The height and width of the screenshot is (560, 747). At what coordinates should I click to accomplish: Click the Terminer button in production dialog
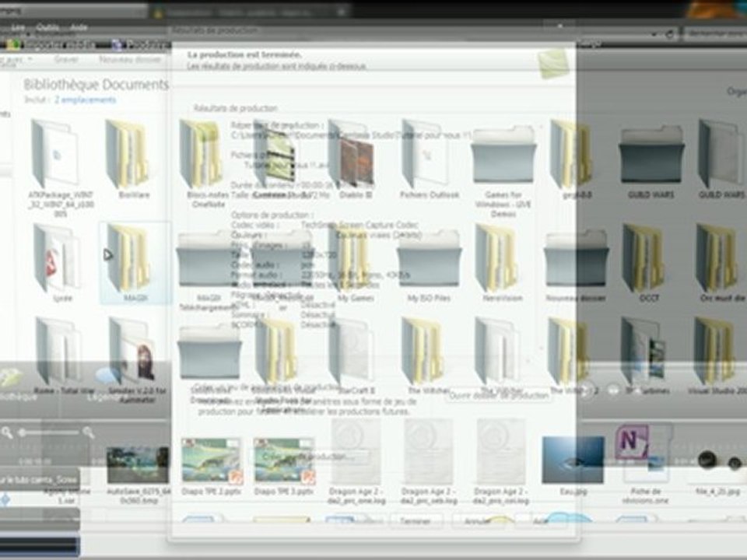[416, 521]
